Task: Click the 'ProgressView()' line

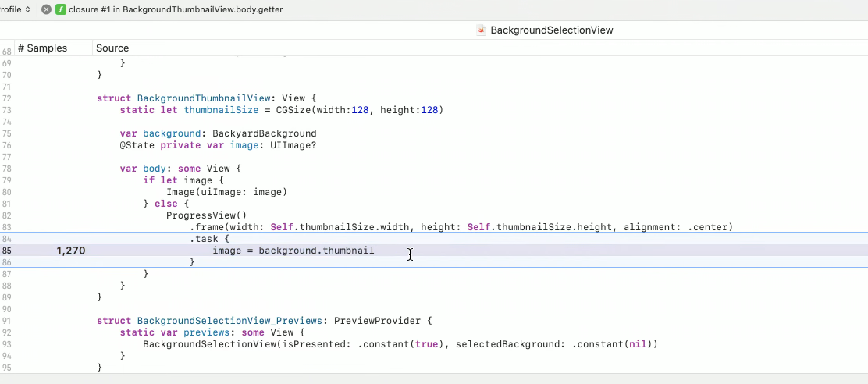Action: pyautogui.click(x=207, y=215)
